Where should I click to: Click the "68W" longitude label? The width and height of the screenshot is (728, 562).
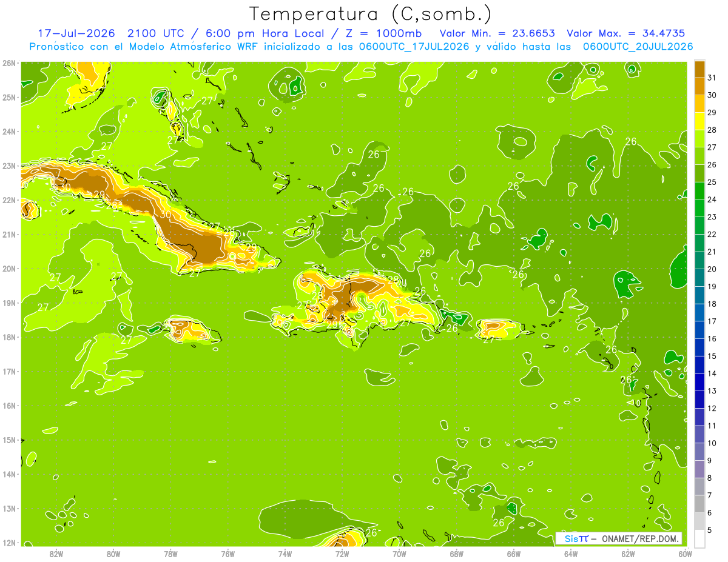click(x=457, y=553)
